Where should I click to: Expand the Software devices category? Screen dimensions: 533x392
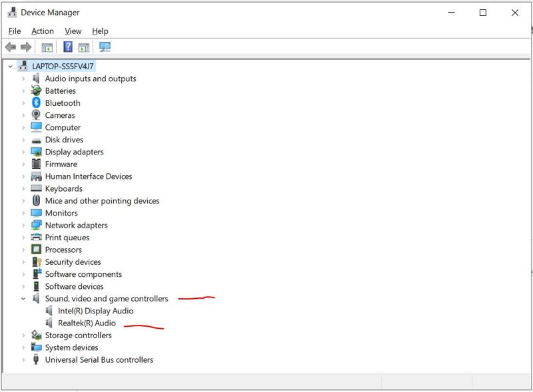point(23,286)
